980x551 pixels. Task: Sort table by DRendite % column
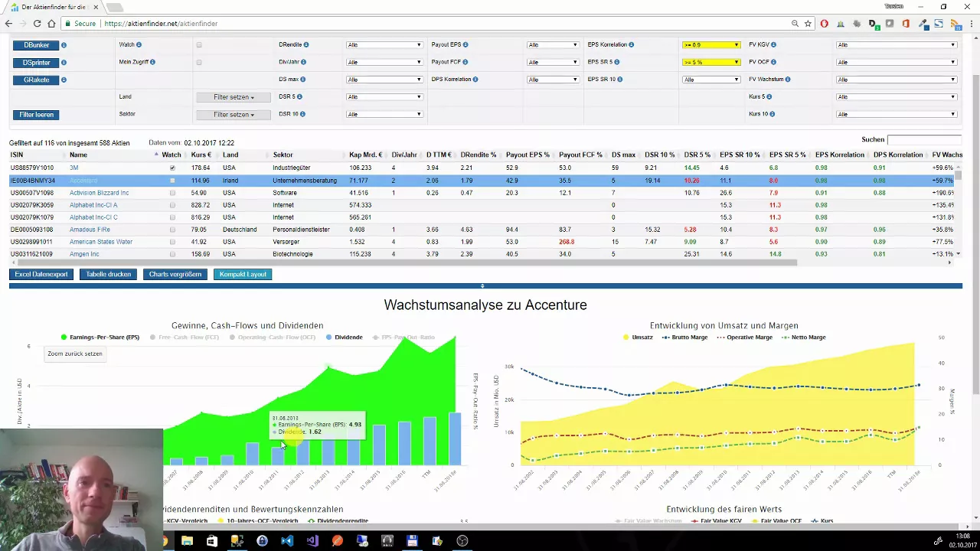pyautogui.click(x=479, y=155)
